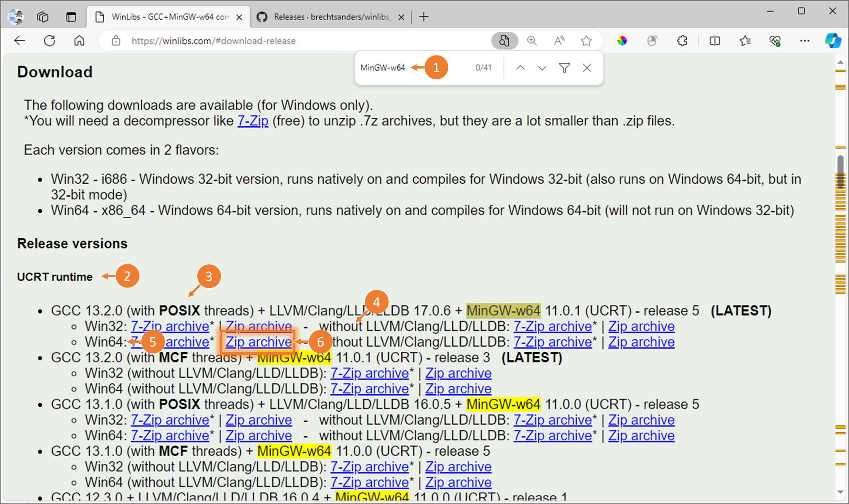The width and height of the screenshot is (849, 504).
Task: Download GCC 13.1.0 MCF Win64 7-Zip archive
Action: tap(370, 482)
